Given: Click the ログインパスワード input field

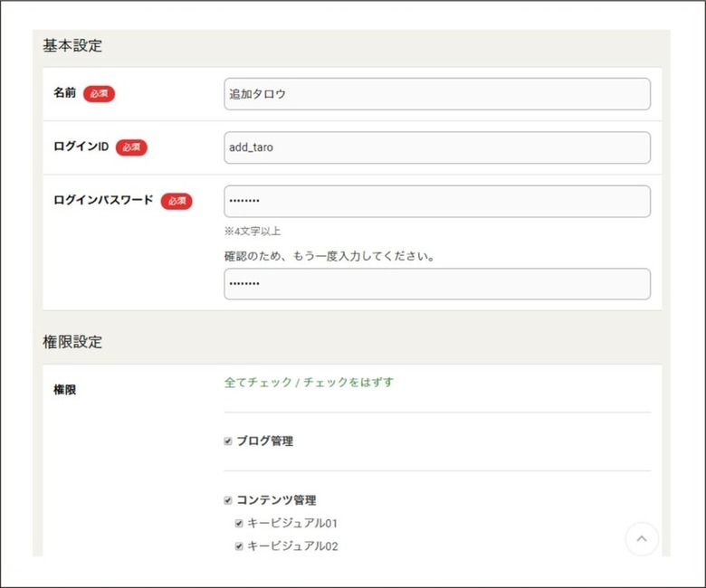Looking at the screenshot, I should (x=437, y=201).
